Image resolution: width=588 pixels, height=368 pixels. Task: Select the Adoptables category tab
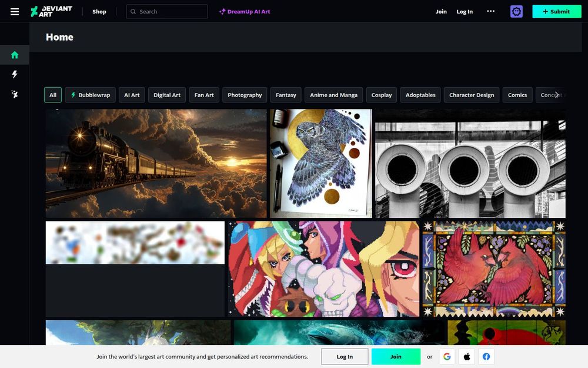(x=420, y=95)
